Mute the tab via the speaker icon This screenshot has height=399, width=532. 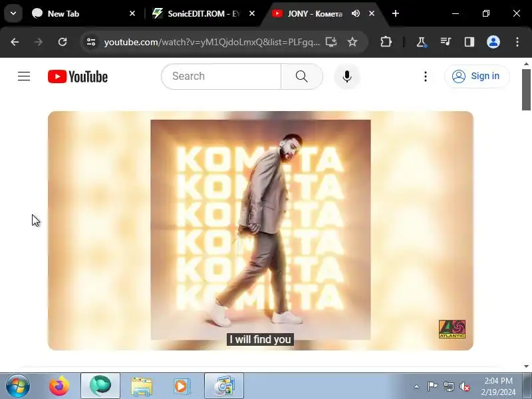pos(356,13)
